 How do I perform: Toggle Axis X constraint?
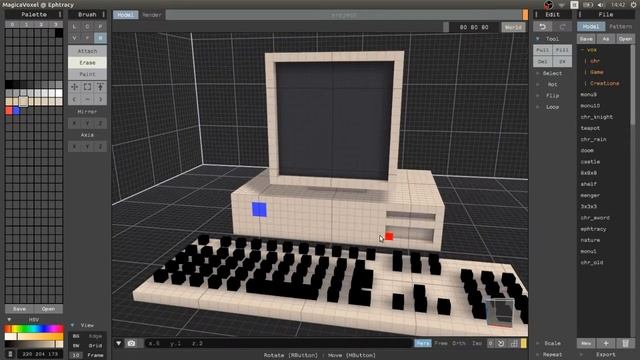(x=74, y=146)
